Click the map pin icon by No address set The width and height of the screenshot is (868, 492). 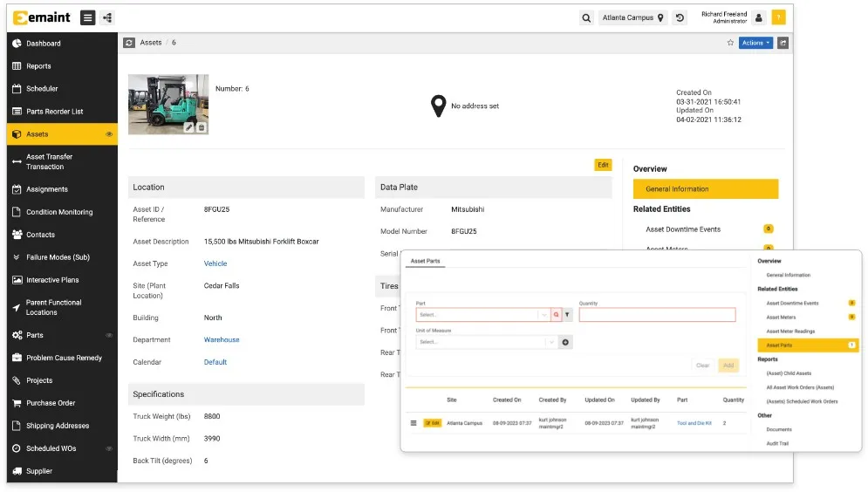(x=439, y=106)
